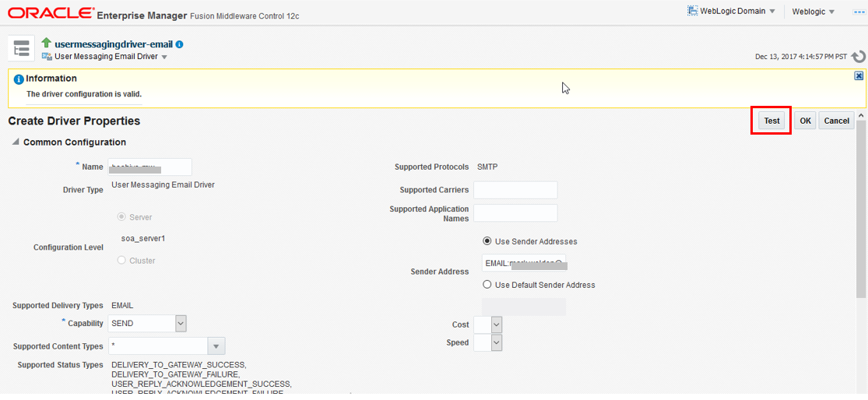The height and width of the screenshot is (400, 868).
Task: Open the target navigation tree icon
Action: click(22, 48)
